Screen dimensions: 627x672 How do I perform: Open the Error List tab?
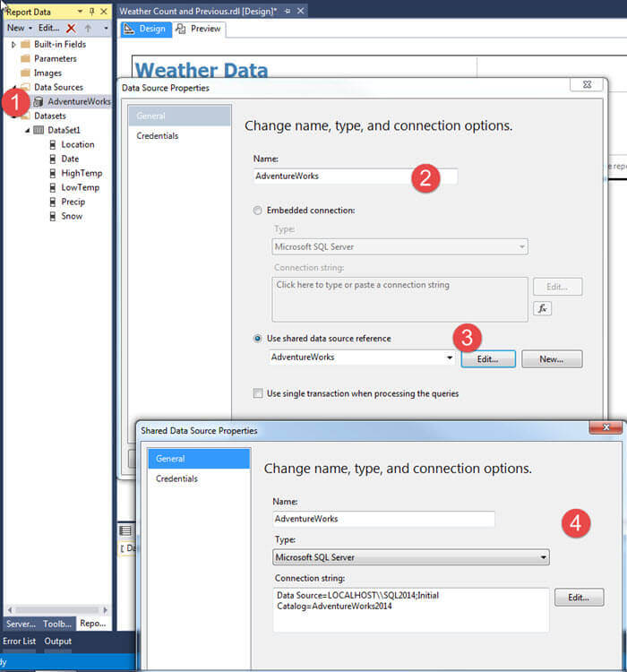click(x=20, y=642)
